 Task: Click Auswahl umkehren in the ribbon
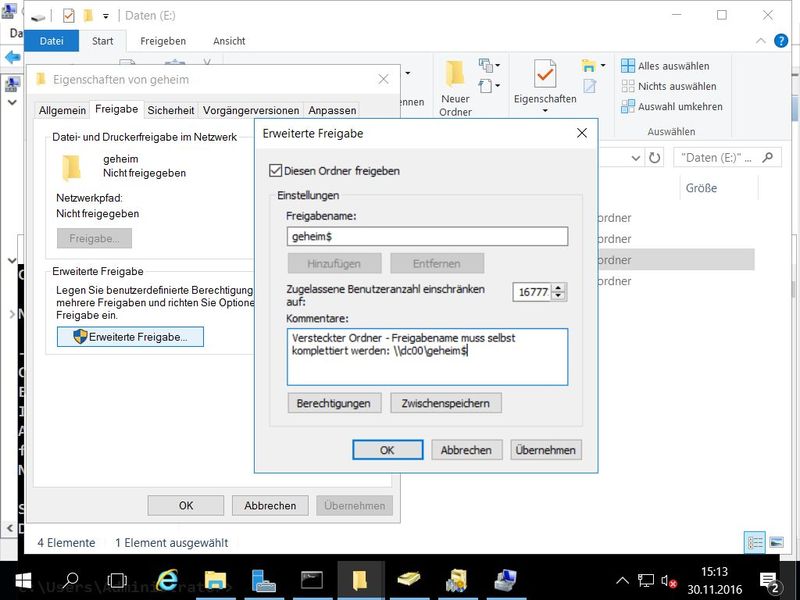[x=670, y=106]
